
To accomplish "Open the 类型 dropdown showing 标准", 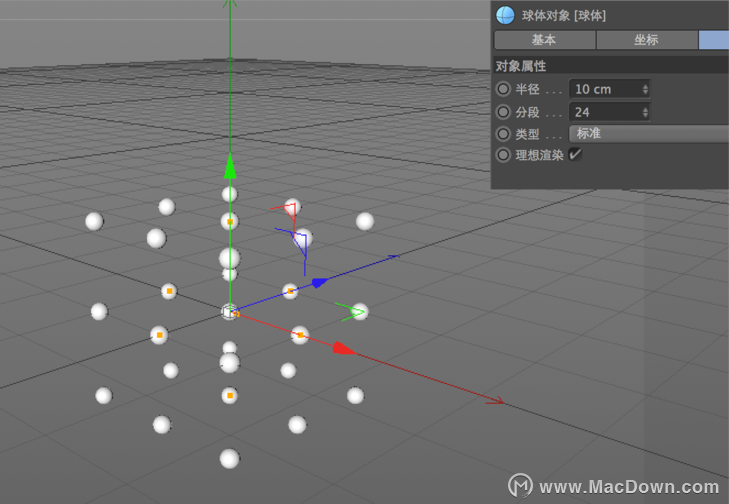I will pos(649,134).
